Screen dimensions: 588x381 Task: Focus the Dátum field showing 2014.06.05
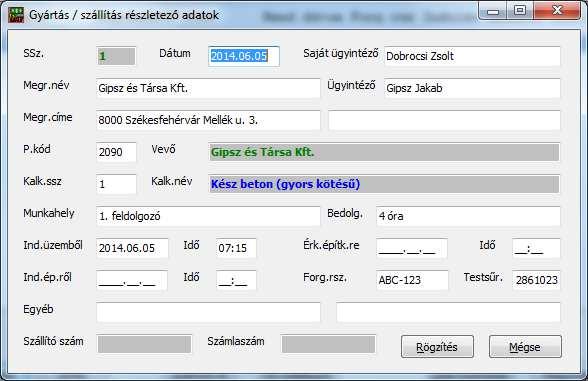tap(244, 56)
